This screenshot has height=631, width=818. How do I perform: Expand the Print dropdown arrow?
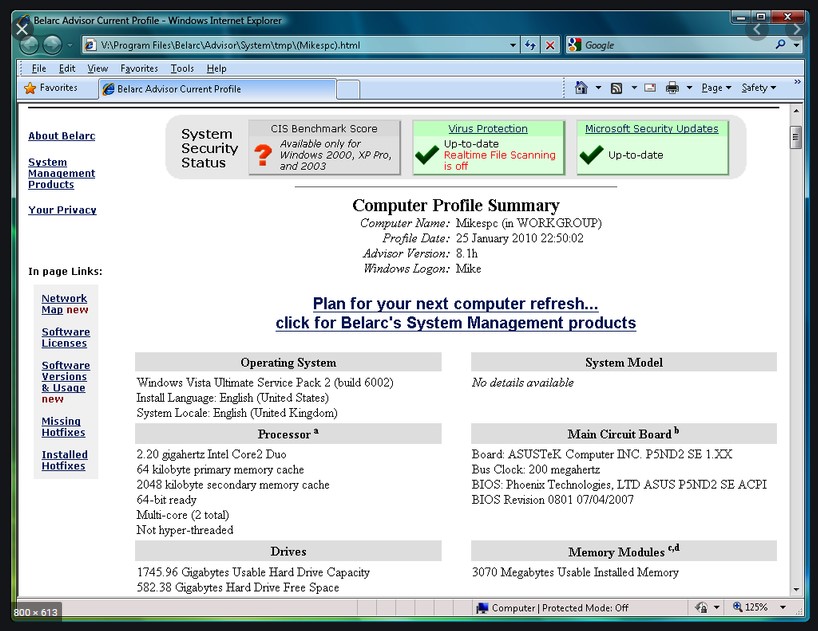pos(689,88)
